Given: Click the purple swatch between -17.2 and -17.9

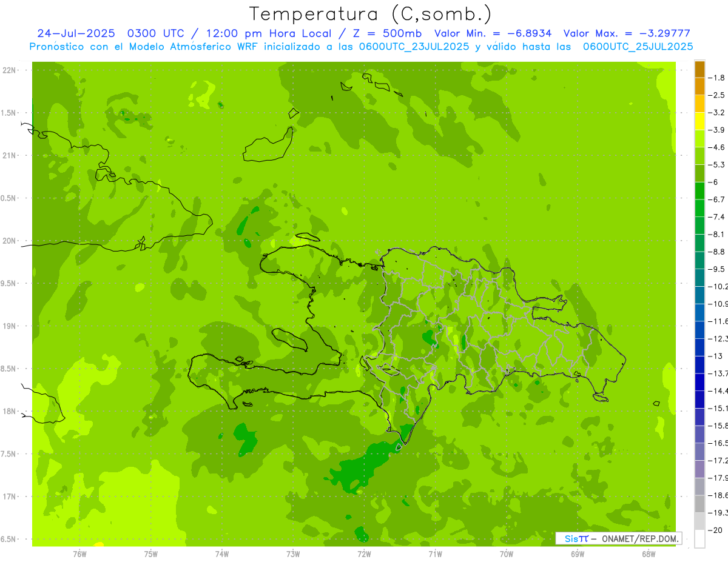Looking at the screenshot, I should pyautogui.click(x=699, y=469).
